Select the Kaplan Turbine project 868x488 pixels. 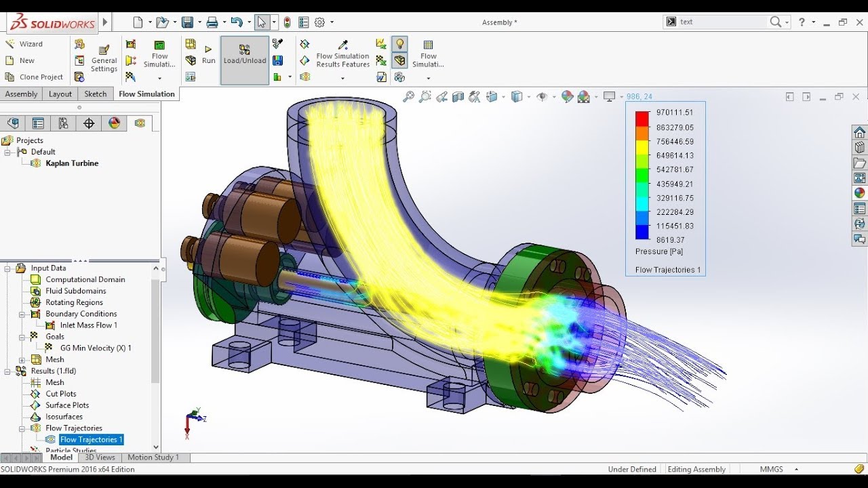[x=72, y=163]
